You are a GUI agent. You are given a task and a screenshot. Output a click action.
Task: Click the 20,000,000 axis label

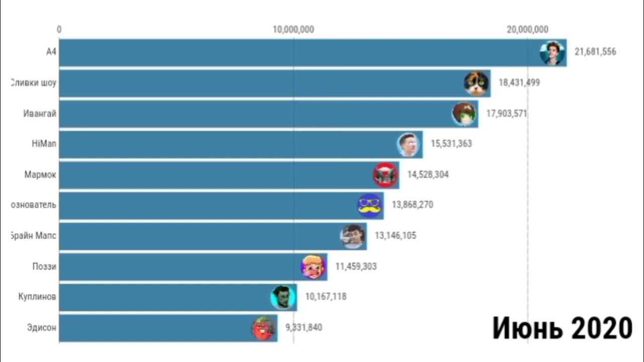[x=528, y=30]
